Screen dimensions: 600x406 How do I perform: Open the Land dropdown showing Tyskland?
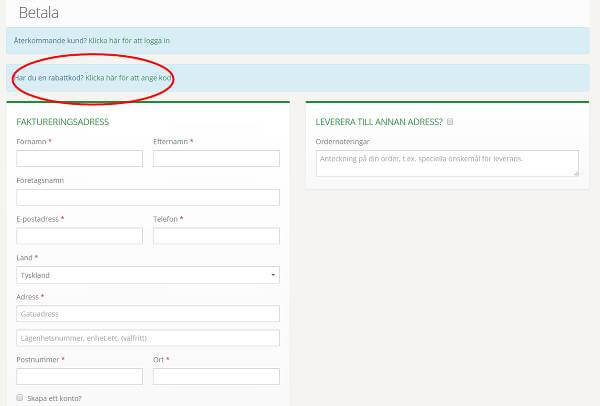click(x=140, y=275)
